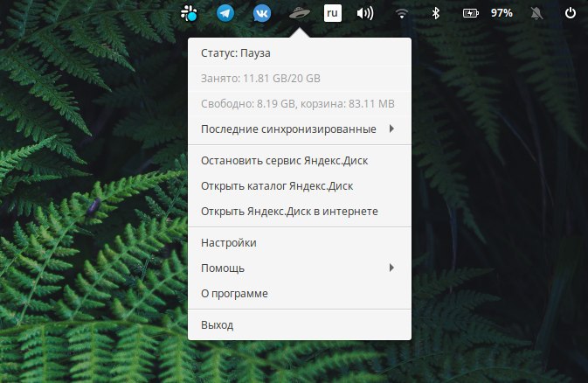Select О программе menu entry
The height and width of the screenshot is (383, 588).
click(x=300, y=293)
